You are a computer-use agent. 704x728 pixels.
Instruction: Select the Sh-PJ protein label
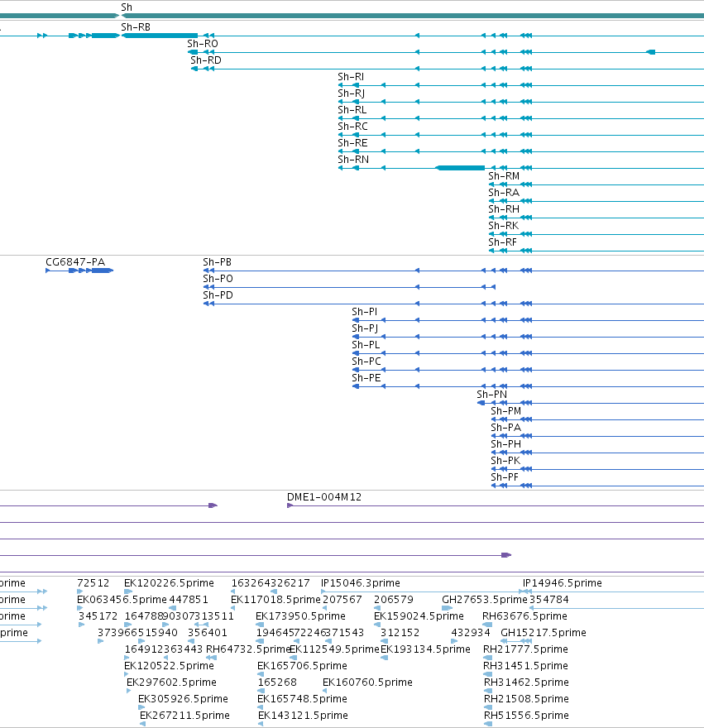[x=365, y=328]
